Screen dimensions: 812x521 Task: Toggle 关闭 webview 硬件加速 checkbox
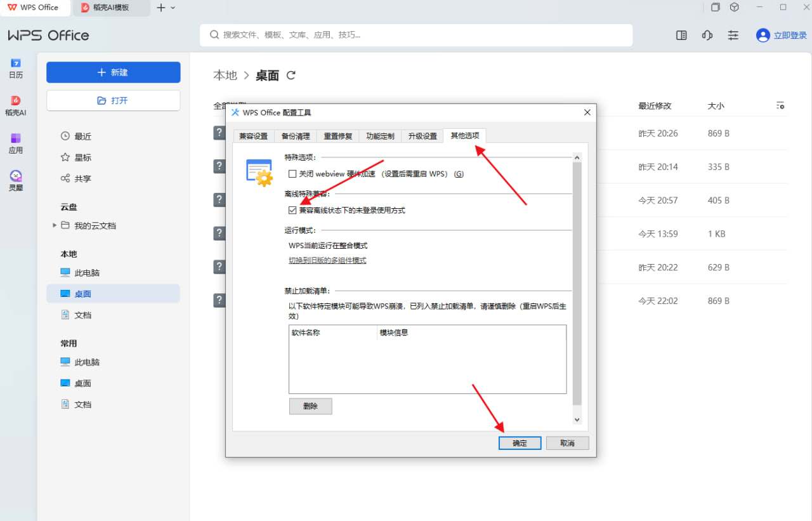click(x=292, y=174)
